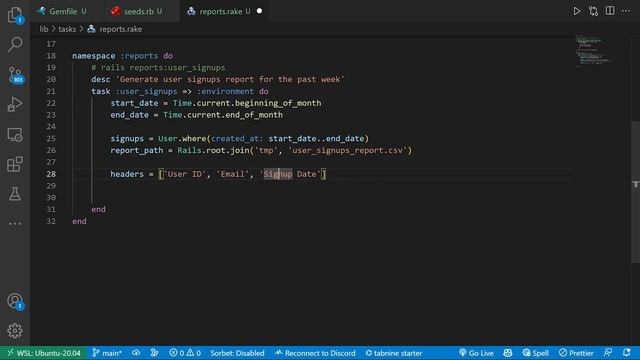The image size is (640, 360).
Task: Click 'User ID' string in headers array
Action: point(184,174)
